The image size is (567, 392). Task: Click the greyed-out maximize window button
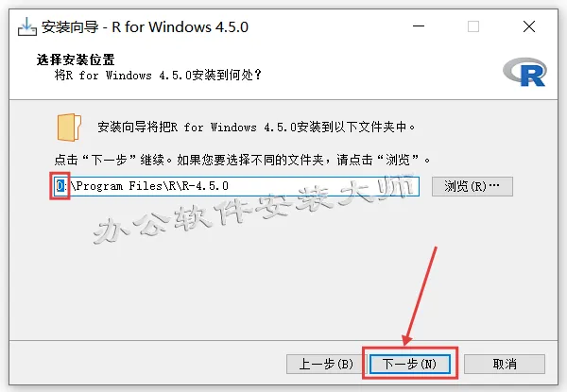coord(473,26)
